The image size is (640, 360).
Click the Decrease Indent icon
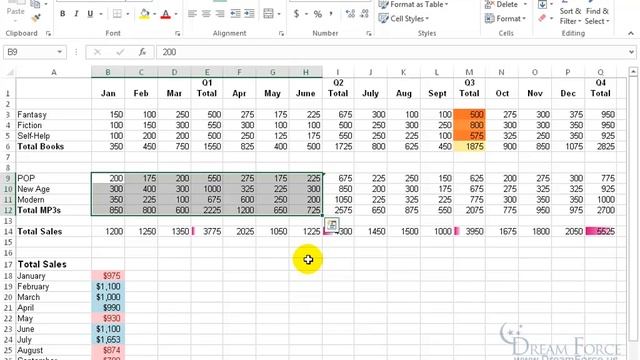(236, 14)
